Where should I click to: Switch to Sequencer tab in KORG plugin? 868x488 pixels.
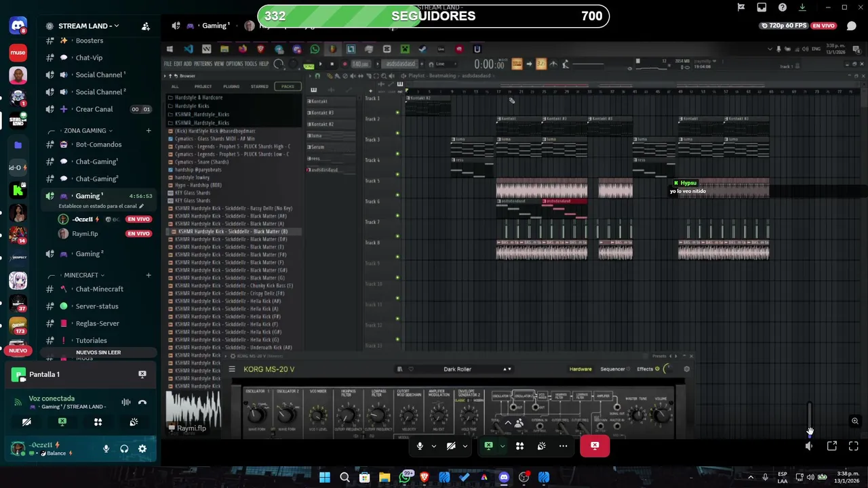(x=612, y=369)
